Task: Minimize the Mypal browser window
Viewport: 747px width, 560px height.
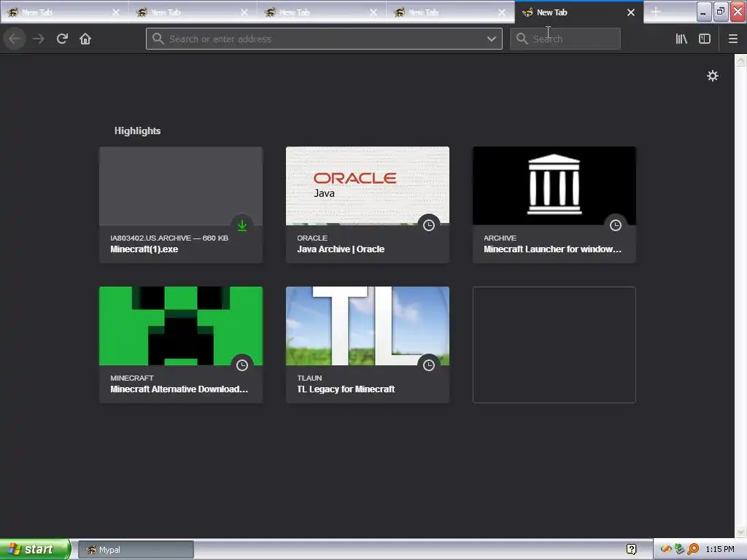Action: [704, 12]
